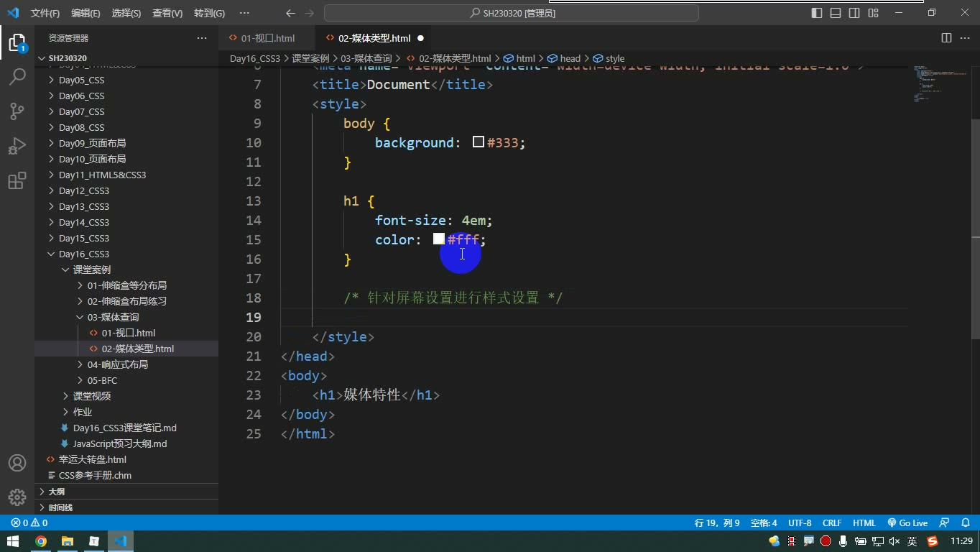Open the Explorer panel more actions
This screenshot has height=552, width=980.
click(x=202, y=38)
